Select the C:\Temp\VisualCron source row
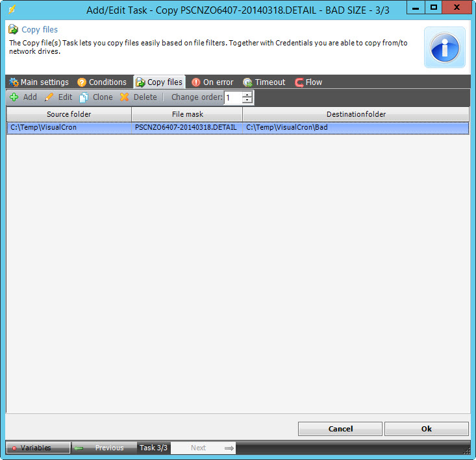 point(68,128)
